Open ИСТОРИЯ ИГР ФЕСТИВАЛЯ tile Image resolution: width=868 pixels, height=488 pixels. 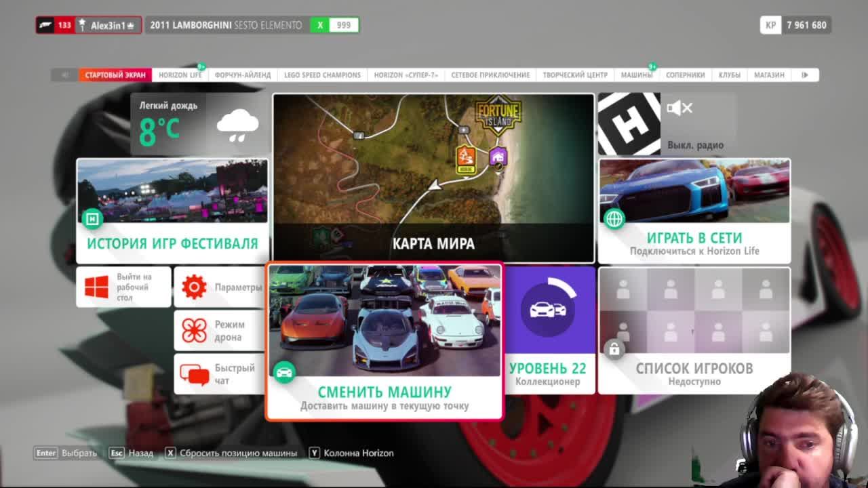[172, 211]
